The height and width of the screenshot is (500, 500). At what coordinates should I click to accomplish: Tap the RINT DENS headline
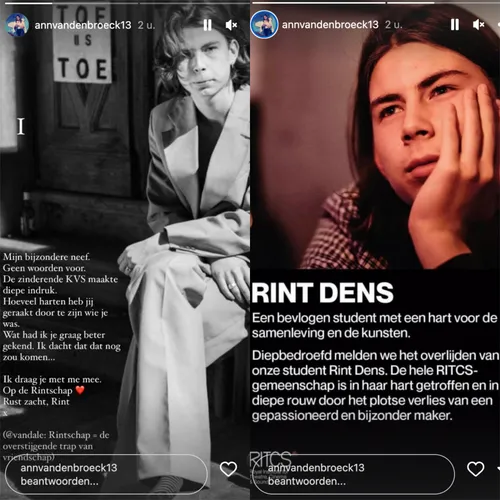322,293
